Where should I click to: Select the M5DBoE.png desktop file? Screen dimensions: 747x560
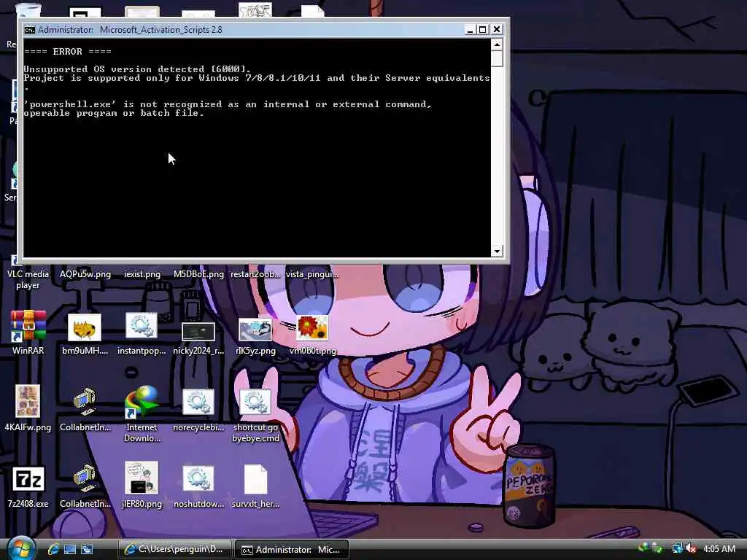[x=198, y=274]
